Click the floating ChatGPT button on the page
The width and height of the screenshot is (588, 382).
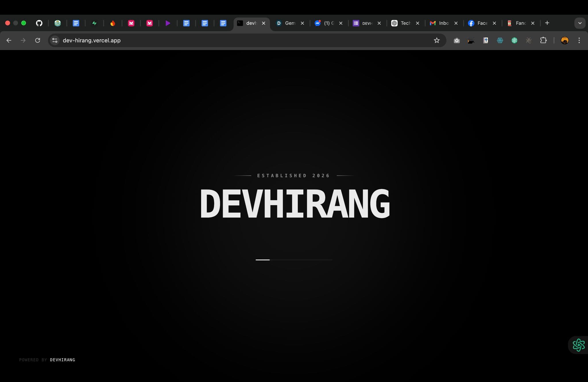coord(579,345)
